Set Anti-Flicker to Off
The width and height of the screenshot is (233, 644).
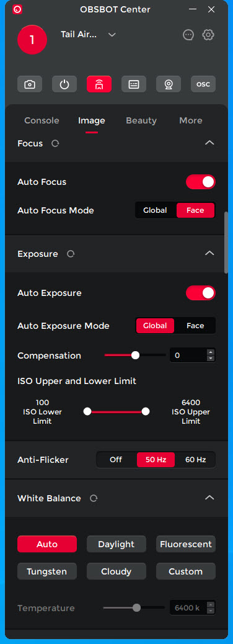coord(116,460)
